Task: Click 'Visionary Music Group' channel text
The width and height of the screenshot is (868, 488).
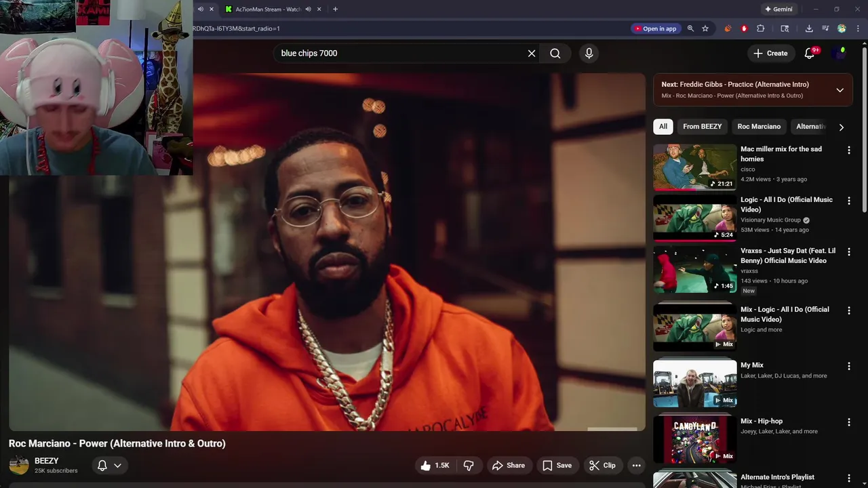Action: tap(770, 220)
